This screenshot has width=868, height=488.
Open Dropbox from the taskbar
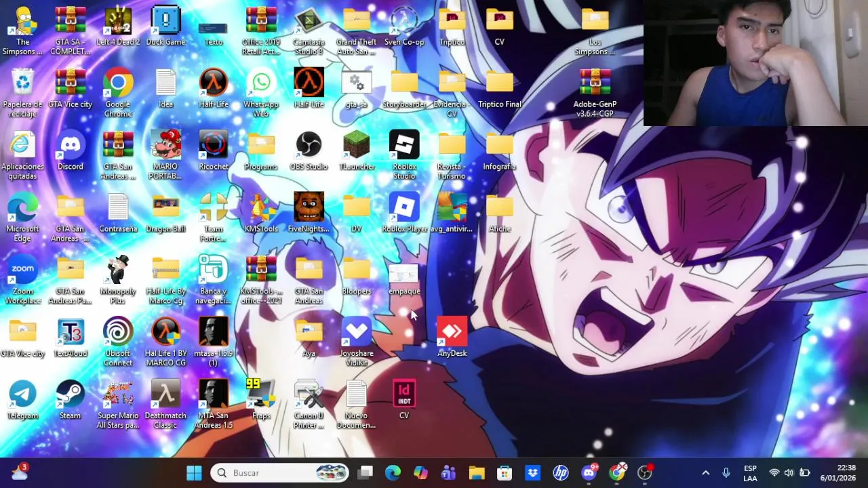[532, 472]
